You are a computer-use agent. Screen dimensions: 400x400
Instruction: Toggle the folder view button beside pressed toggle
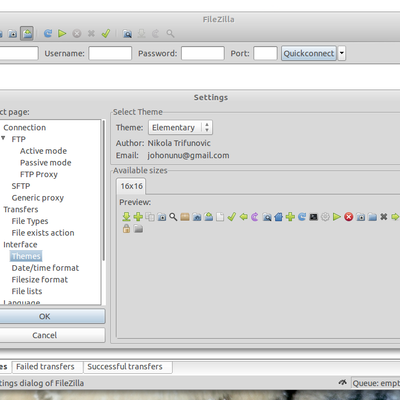(x=13, y=33)
